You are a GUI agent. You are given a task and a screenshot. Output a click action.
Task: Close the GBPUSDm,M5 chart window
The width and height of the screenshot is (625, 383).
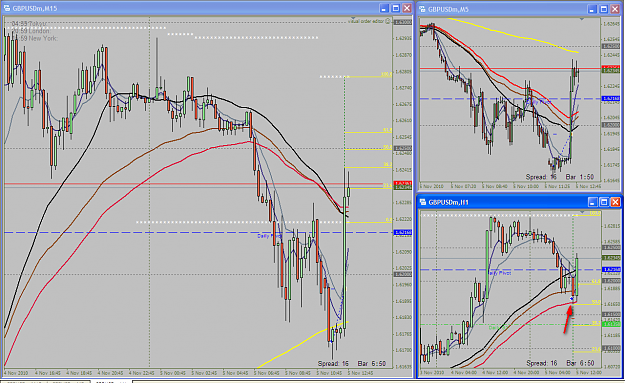pyautogui.click(x=615, y=9)
